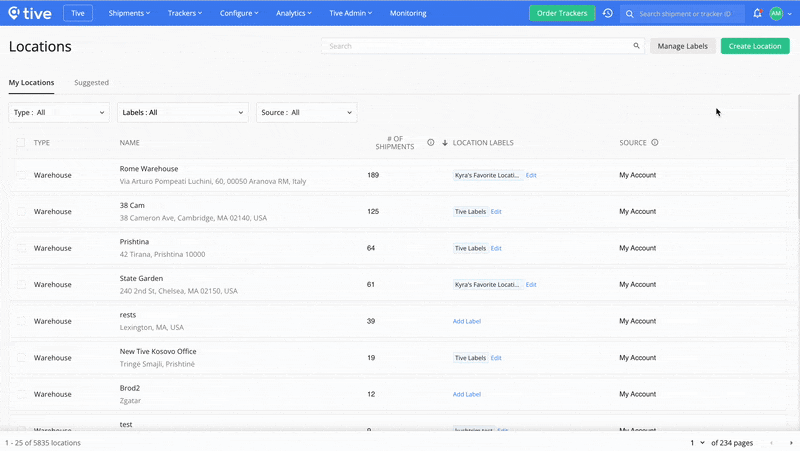This screenshot has height=451, width=800.
Task: Toggle the select-all header checkbox
Action: pos(21,142)
